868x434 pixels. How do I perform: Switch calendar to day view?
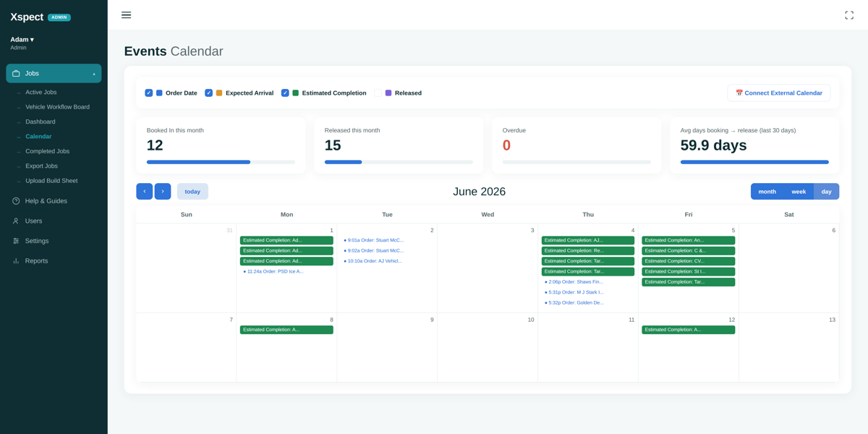click(826, 192)
